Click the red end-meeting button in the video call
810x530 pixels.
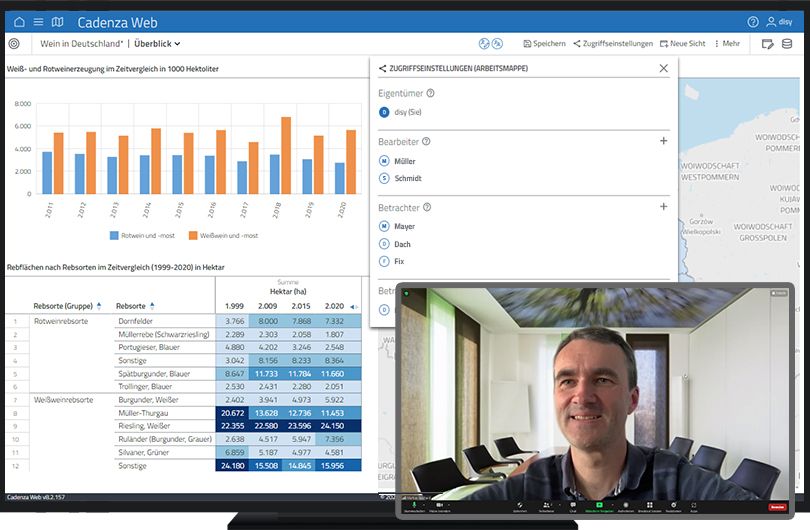pos(776,507)
